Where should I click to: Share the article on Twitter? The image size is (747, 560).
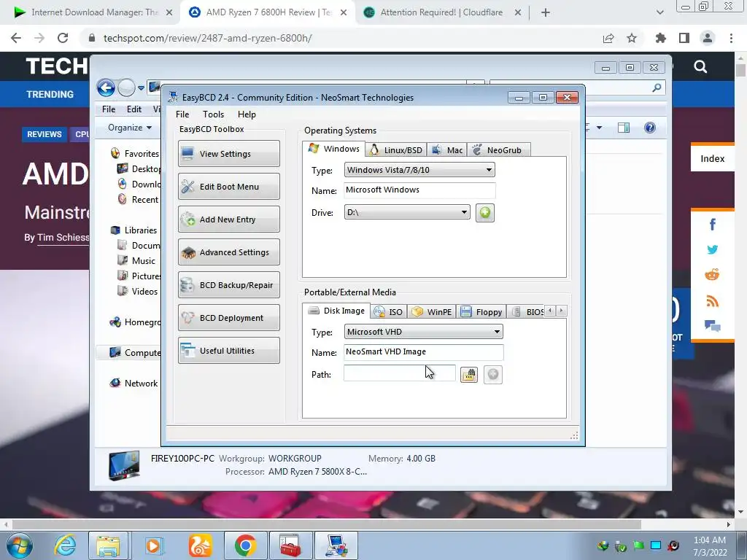713,249
